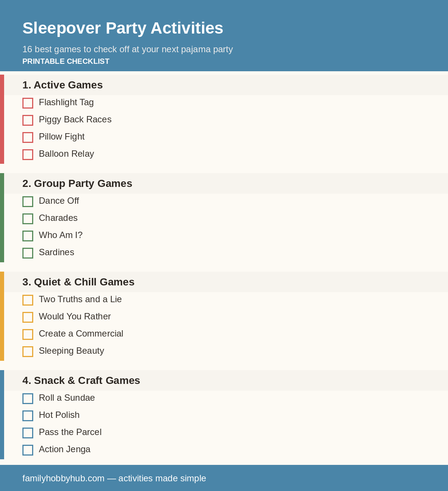Click Two Truths and a Lie text
The height and width of the screenshot is (491, 448).
pos(80,299)
